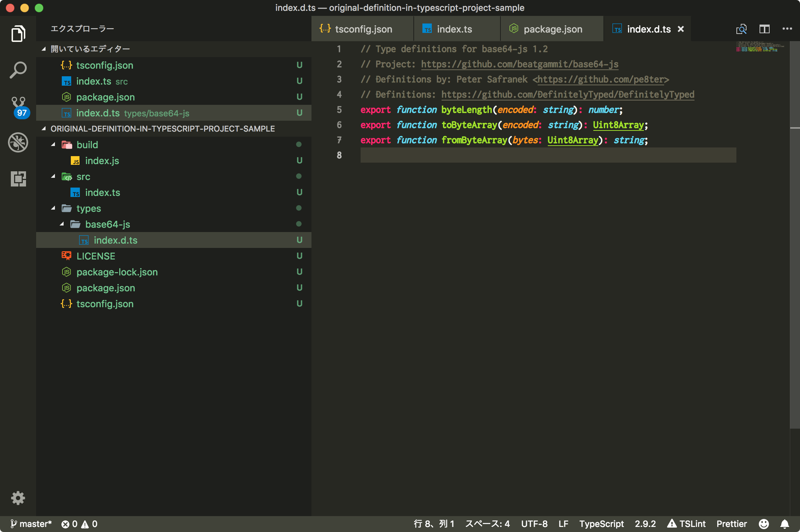Split the editor using the toolbar icon
Screen dimensions: 800x532
765,29
